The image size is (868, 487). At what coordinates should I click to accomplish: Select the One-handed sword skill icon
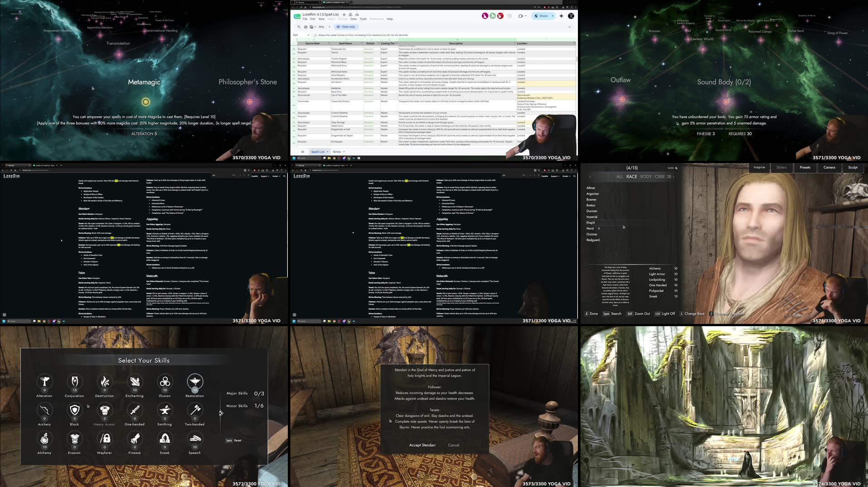coord(135,410)
